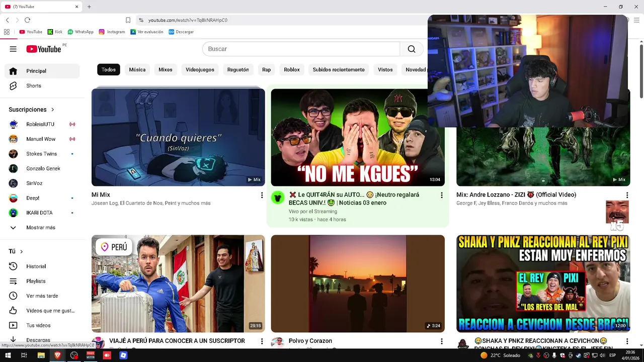Viewport: 644px width, 362px height.
Task: Select the Reguetón filter chip
Action: [x=238, y=70]
